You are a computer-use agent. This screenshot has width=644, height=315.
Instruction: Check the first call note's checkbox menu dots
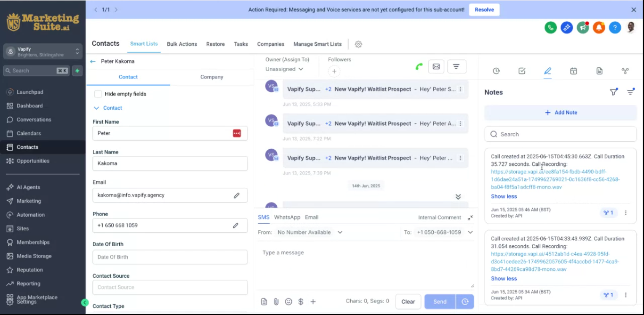tap(626, 213)
